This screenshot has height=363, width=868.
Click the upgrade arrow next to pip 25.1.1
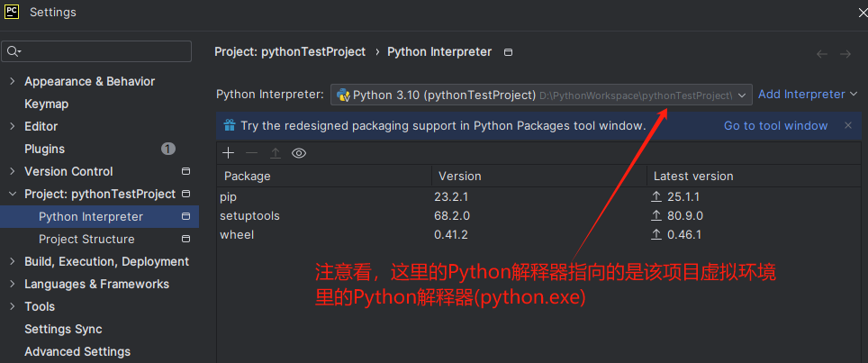coord(656,196)
